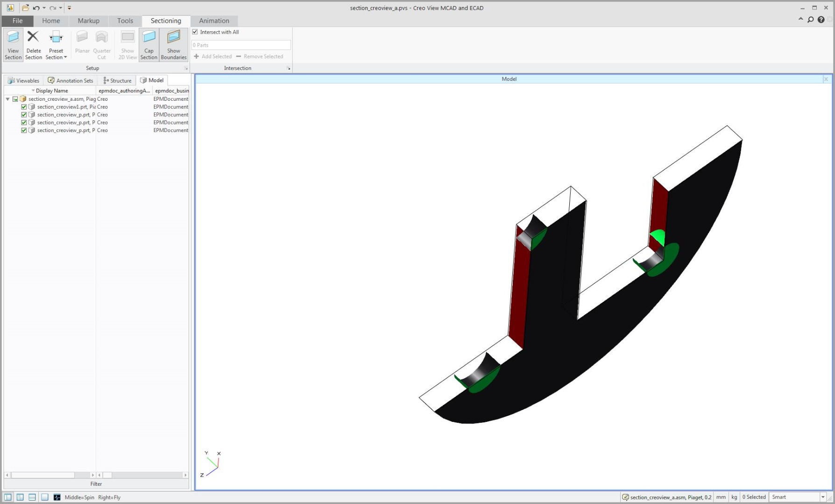Collapse the section_creoview_a.asm tree node
Viewport: 835px width, 504px height.
[7, 99]
